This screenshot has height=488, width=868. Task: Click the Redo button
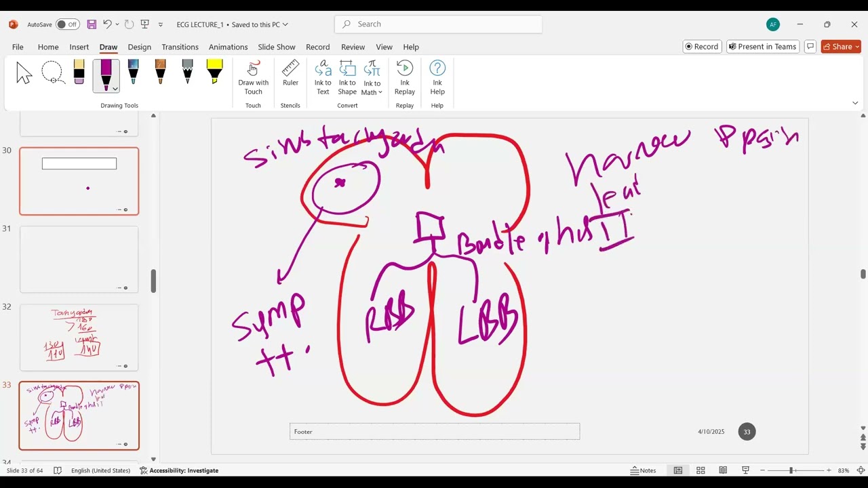(x=129, y=24)
